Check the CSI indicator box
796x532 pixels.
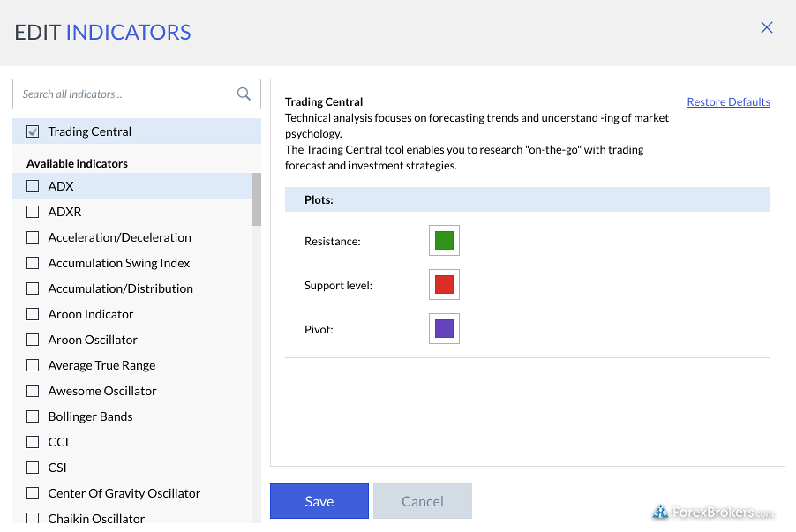33,468
